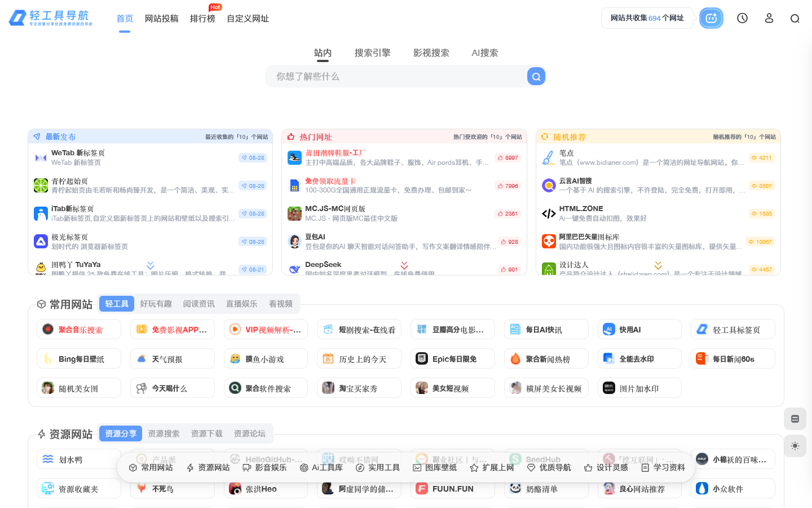Expand the 随机推荐 list chevron

(x=658, y=265)
